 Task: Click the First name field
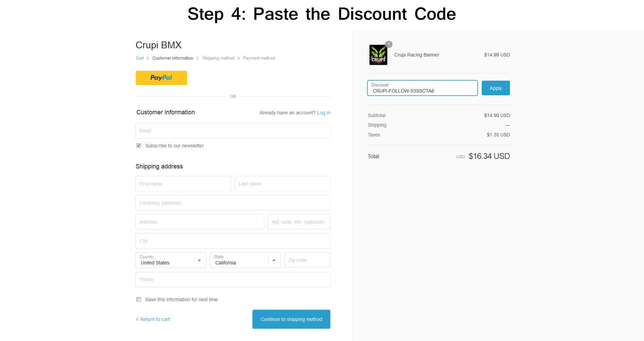[x=183, y=184]
